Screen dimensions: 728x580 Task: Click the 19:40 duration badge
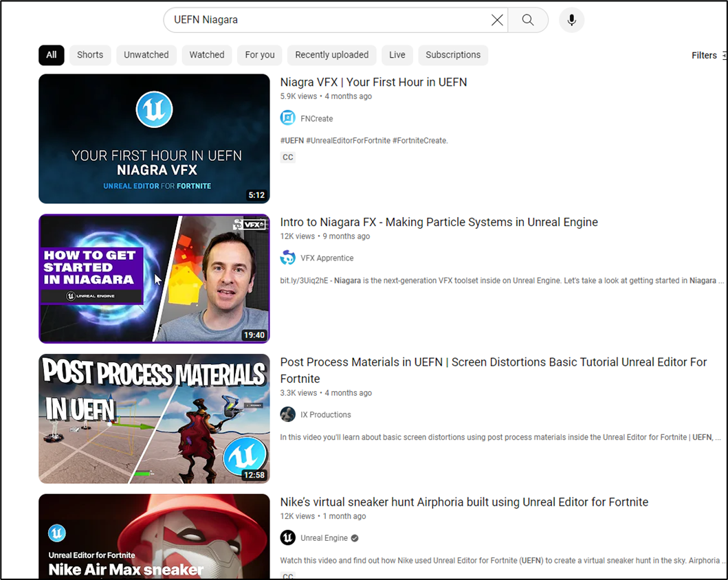click(x=254, y=335)
